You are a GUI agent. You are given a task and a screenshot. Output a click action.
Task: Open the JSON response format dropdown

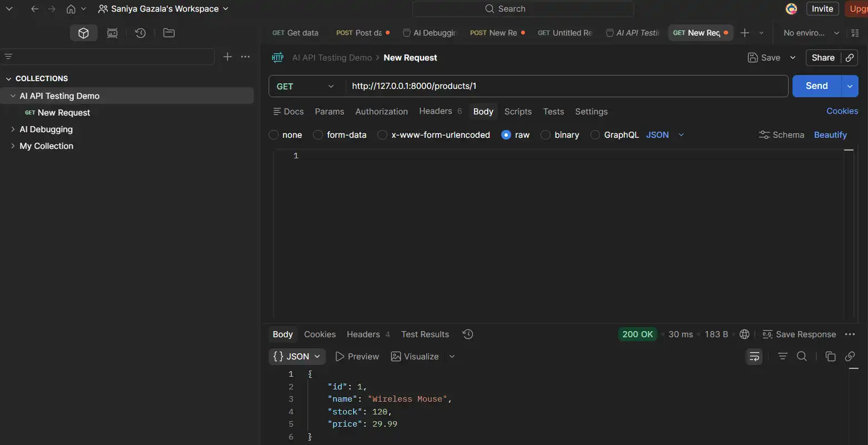pyautogui.click(x=297, y=357)
